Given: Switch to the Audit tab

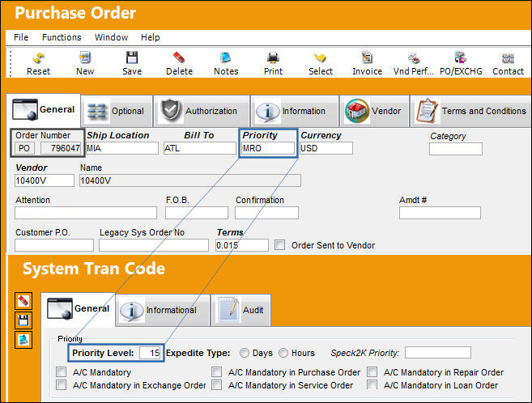Looking at the screenshot, I should point(240,310).
